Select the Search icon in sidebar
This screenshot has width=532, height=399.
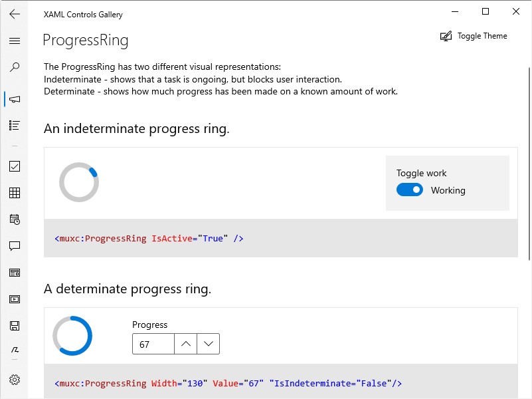(x=15, y=66)
